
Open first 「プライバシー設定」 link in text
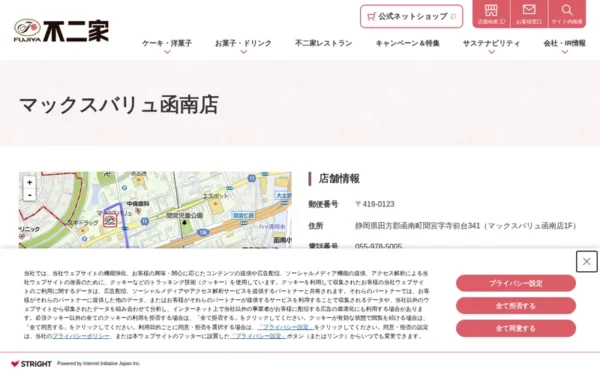coord(285,327)
